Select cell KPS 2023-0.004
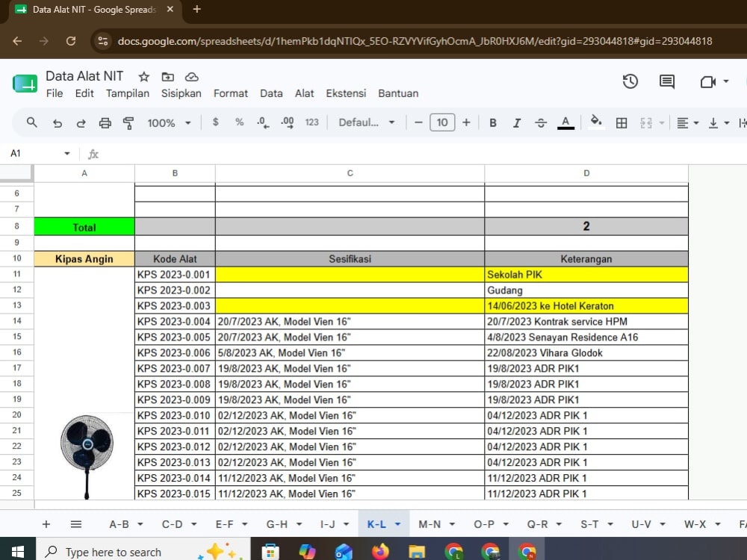The width and height of the screenshot is (747, 560). (175, 321)
